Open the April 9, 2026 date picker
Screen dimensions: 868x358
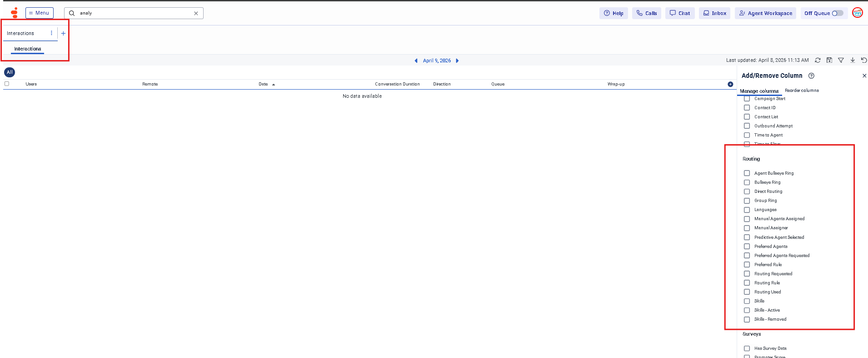click(437, 61)
